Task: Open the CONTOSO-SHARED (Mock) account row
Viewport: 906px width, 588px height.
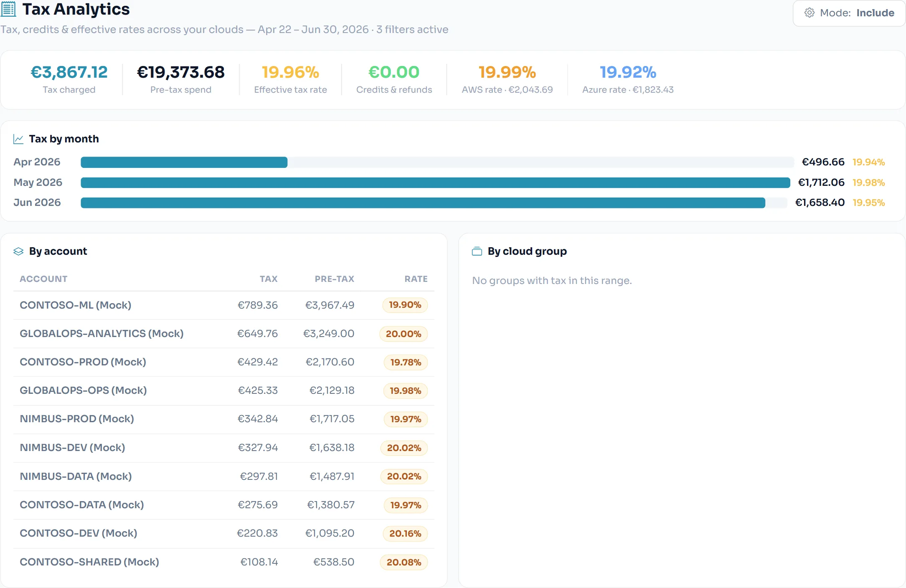Action: pos(224,562)
